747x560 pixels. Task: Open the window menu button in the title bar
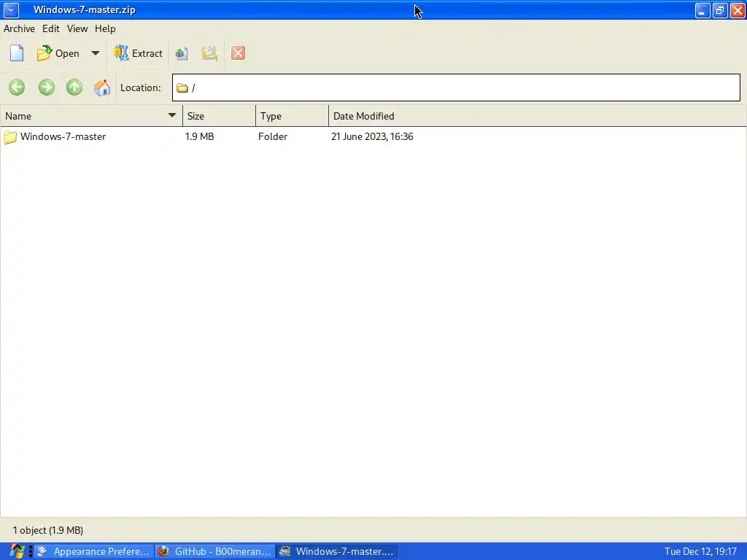[11, 9]
